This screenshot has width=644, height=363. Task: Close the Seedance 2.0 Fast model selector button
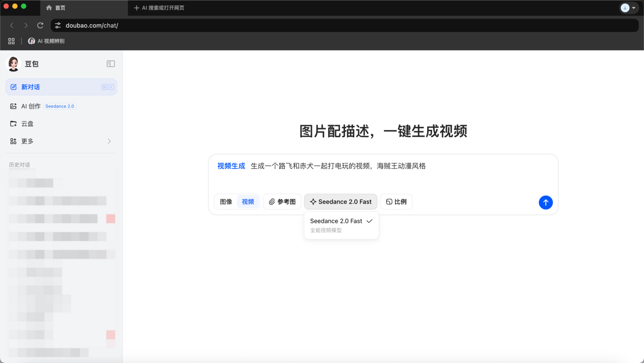[x=341, y=202]
